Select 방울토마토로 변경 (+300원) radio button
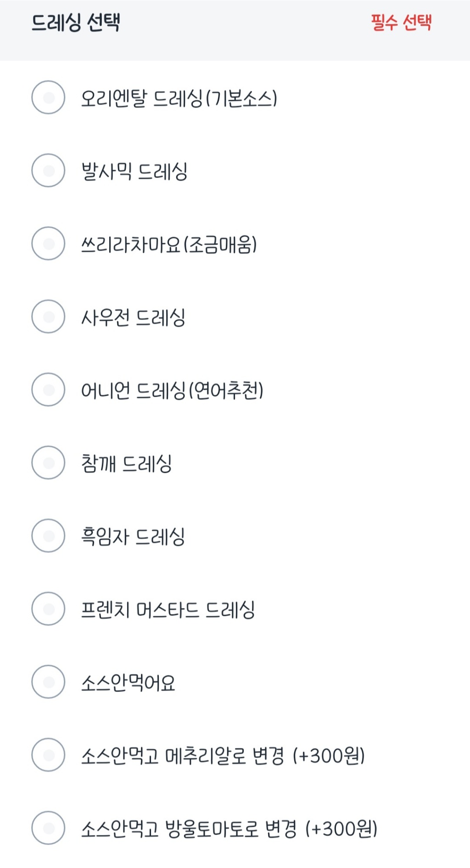Viewport: 470px width, 868px height. [48, 828]
